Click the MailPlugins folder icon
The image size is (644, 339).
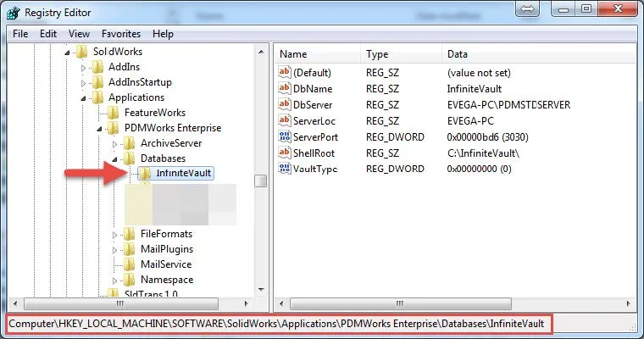(x=130, y=249)
